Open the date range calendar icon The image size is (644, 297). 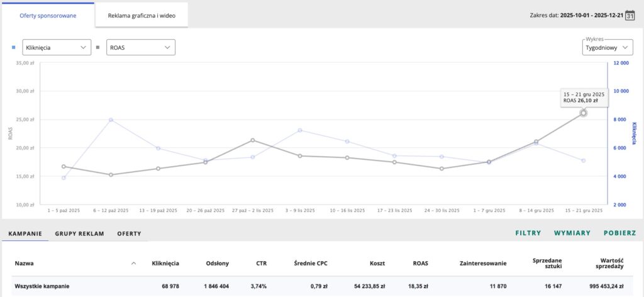[x=630, y=16]
